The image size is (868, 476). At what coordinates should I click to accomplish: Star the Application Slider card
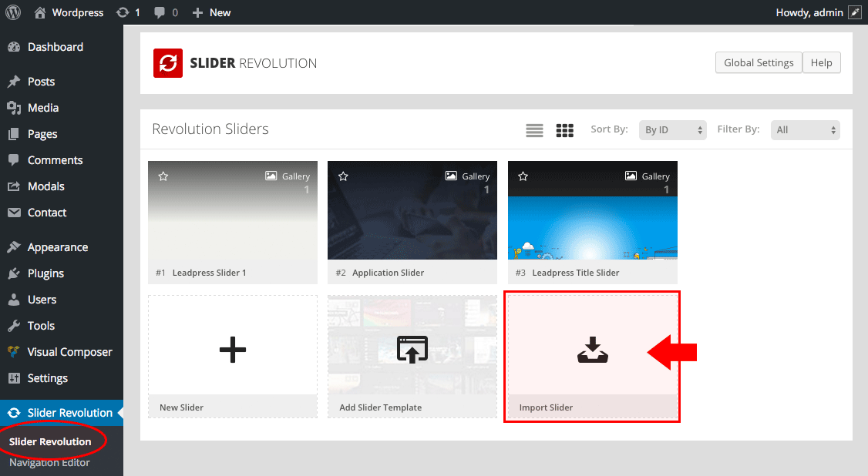coord(343,176)
